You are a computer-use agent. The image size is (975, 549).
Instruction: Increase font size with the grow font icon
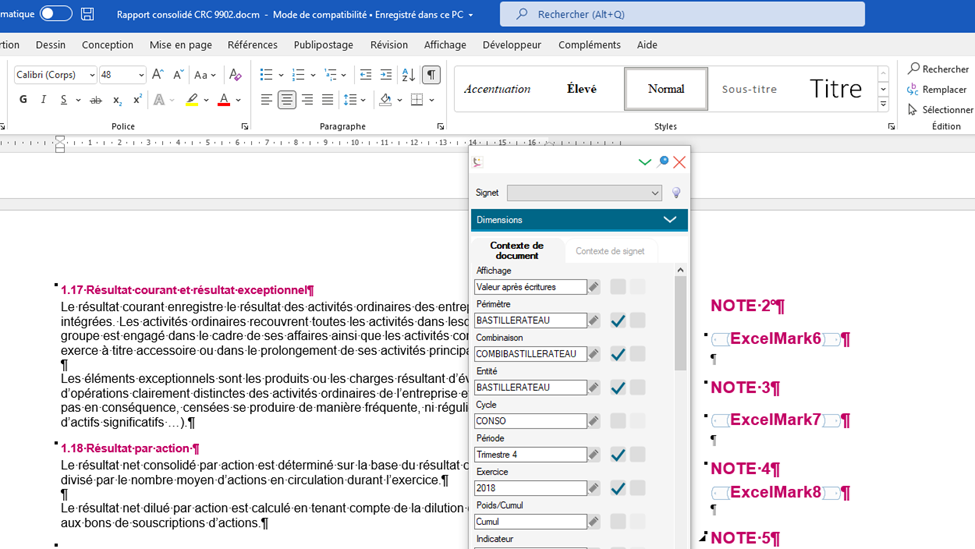point(158,75)
